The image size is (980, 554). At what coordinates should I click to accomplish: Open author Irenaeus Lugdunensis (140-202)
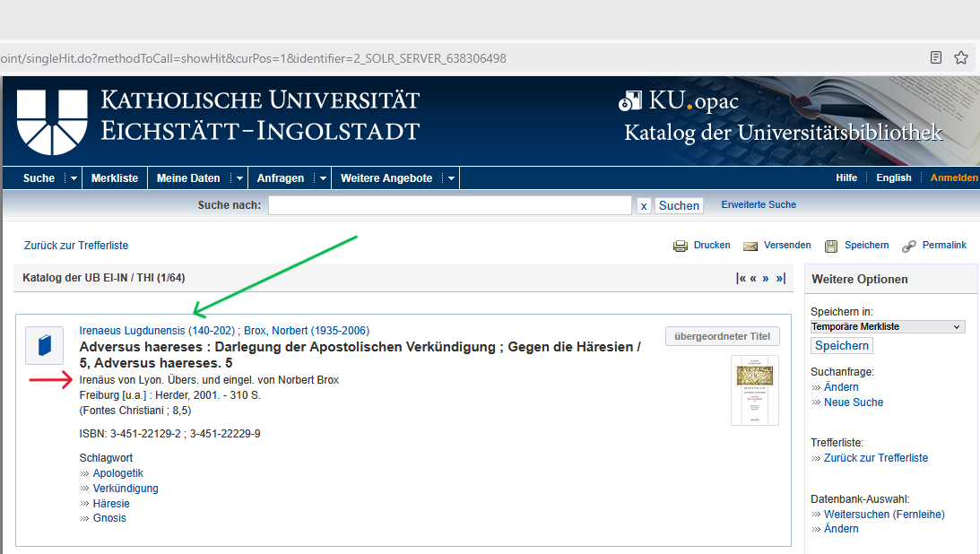point(157,331)
